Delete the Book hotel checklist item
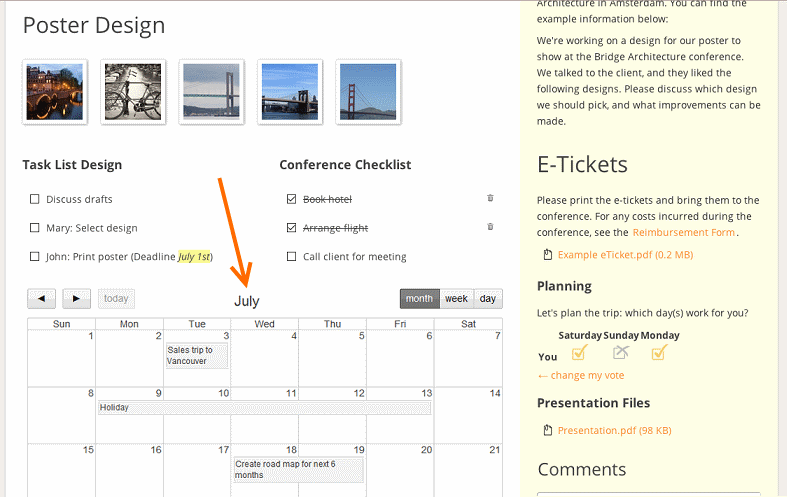 [490, 198]
